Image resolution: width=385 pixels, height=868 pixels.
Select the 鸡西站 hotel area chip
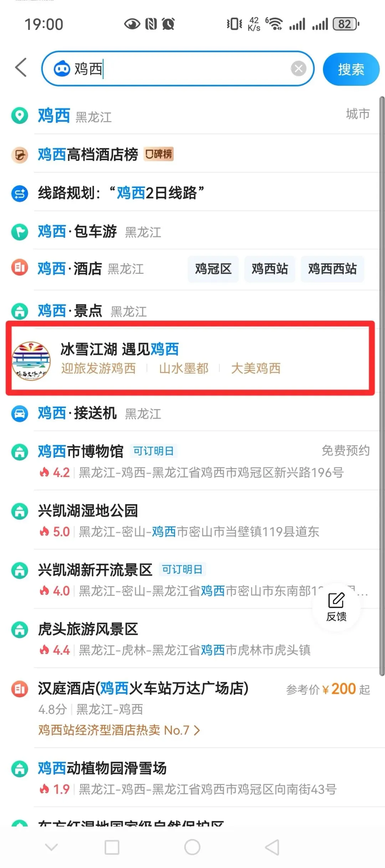tap(270, 269)
